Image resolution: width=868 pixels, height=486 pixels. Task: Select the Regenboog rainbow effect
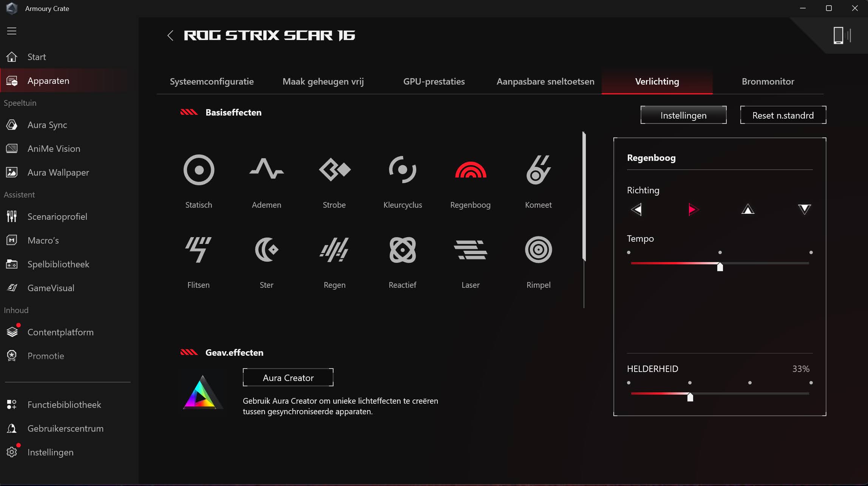pos(471,170)
